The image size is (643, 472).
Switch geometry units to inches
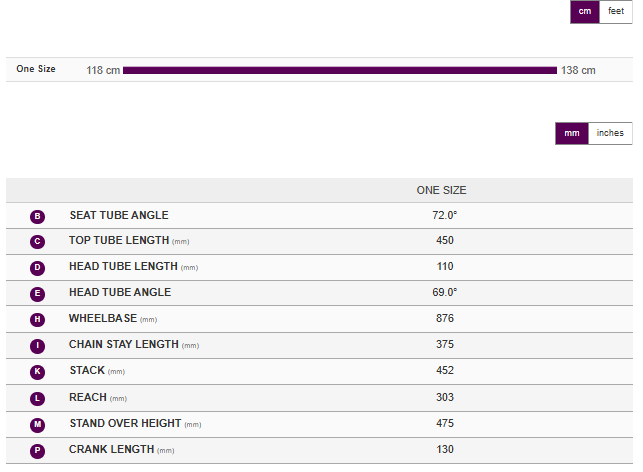pos(610,133)
